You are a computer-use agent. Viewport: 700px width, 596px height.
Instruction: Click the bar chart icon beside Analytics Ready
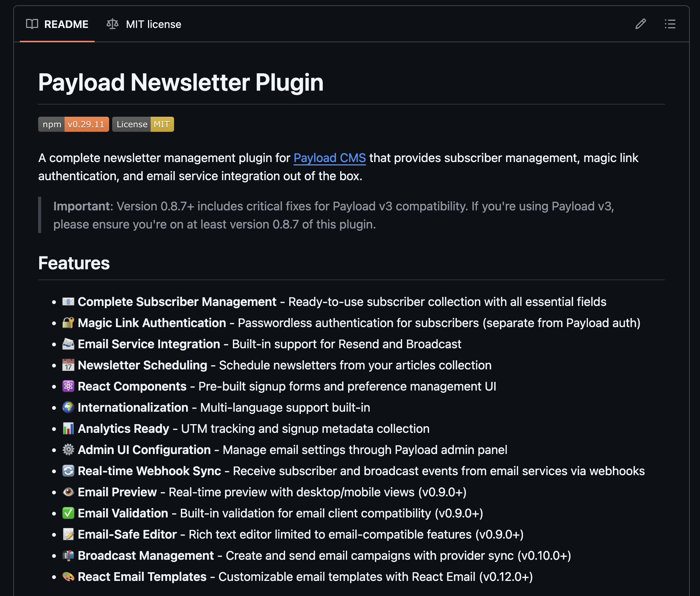68,428
